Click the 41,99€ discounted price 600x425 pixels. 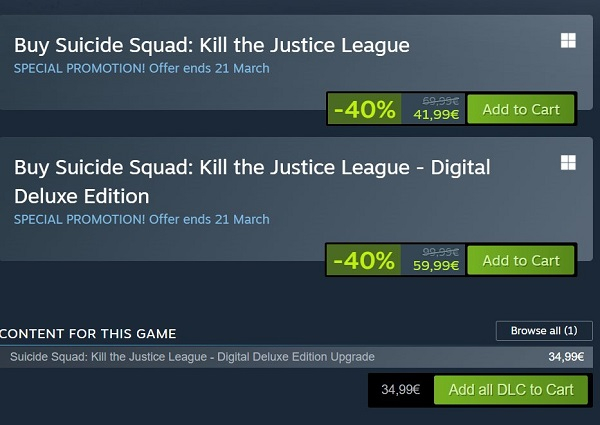click(x=435, y=115)
